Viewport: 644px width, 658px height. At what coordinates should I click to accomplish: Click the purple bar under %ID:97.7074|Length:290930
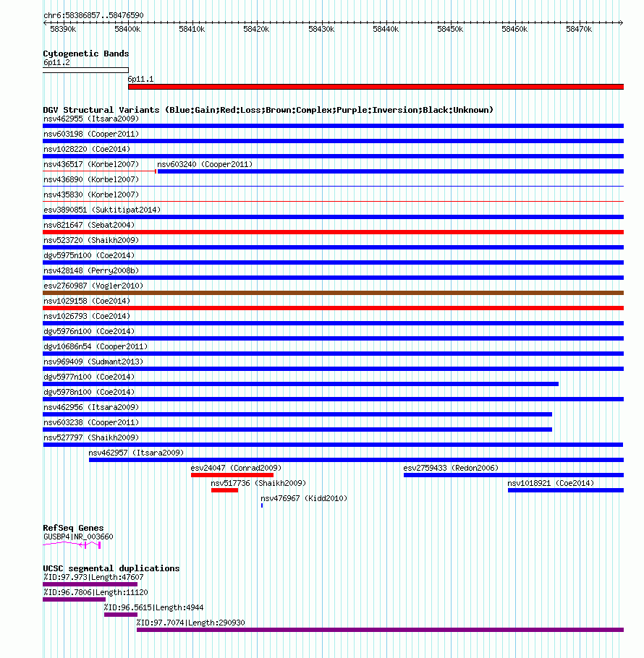[x=381, y=630]
